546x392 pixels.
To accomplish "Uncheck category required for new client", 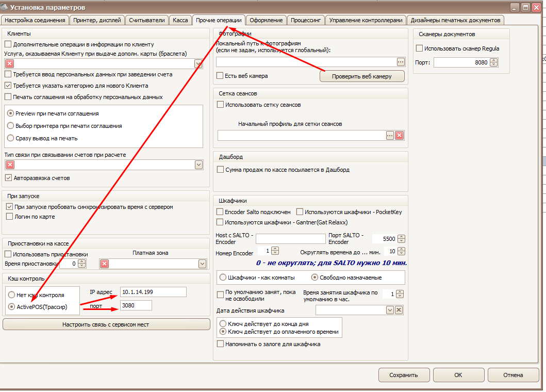I will pos(8,86).
